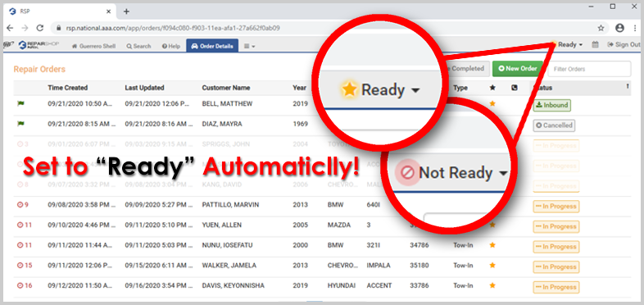644x305 pixels.
Task: Create a New Order
Action: coord(518,69)
